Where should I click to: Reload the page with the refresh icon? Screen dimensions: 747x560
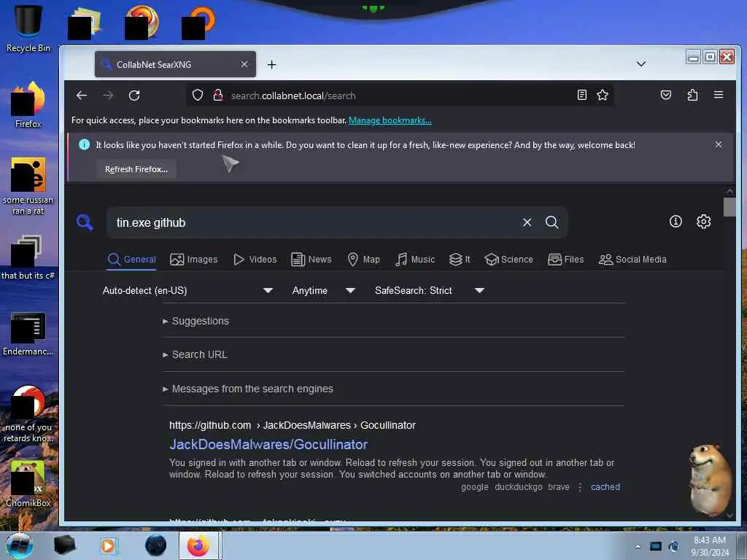134,96
